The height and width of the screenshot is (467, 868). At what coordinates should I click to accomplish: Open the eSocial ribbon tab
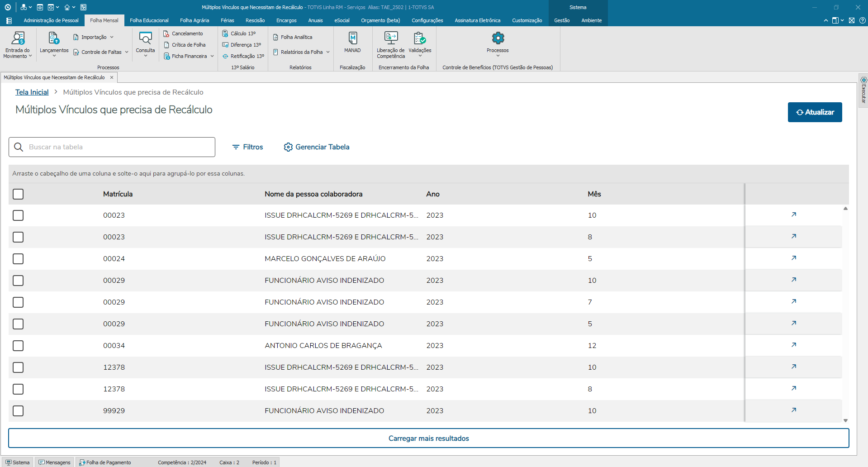coord(342,20)
